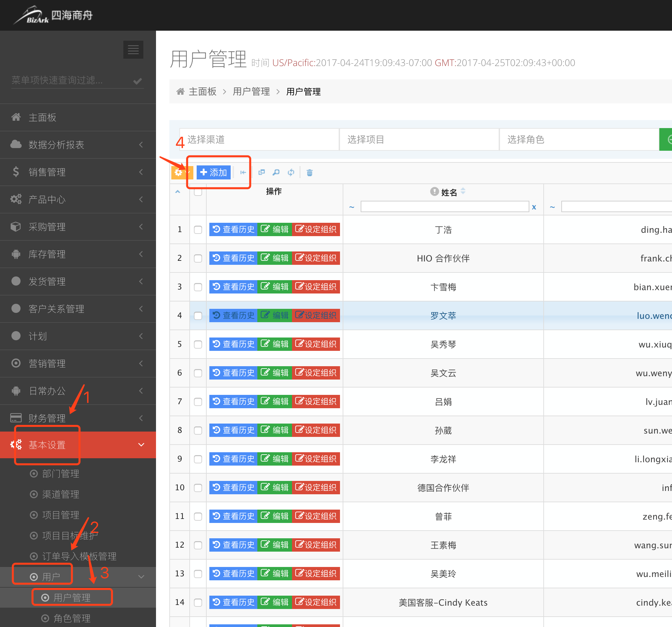Expand the 客户关系管理 sidebar menu
This screenshot has height=627, width=672.
[78, 309]
